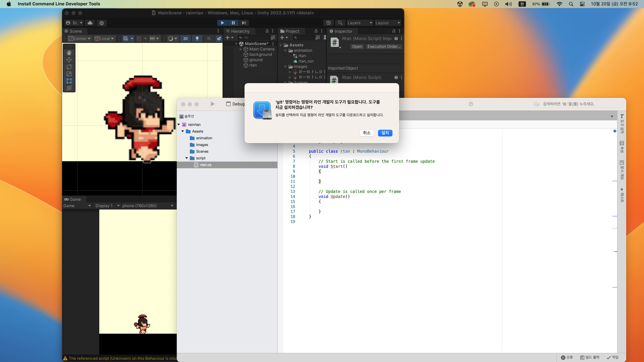Toggle scene lighting in Scene view
644x362 pixels.
point(197,39)
